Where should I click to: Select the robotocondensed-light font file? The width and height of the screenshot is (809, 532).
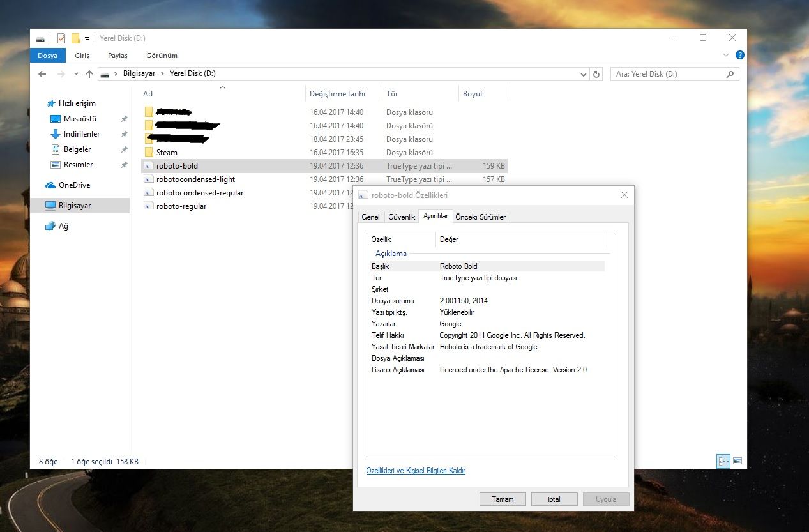[195, 179]
